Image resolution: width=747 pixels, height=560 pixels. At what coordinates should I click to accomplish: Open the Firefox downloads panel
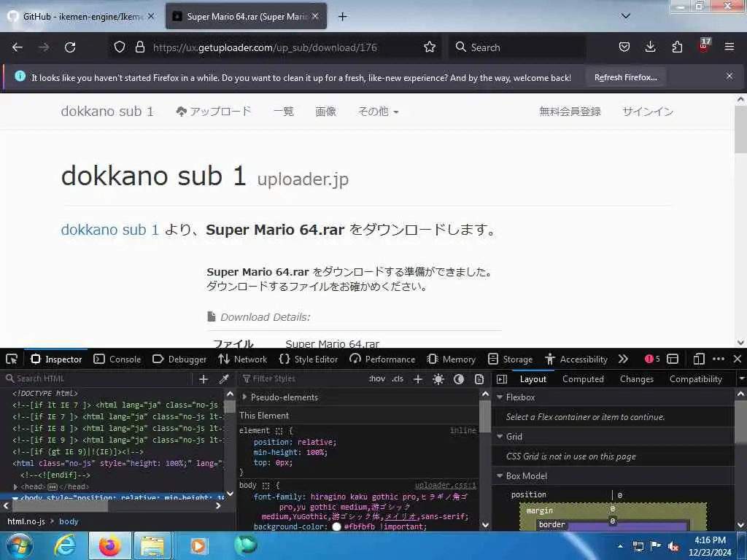pyautogui.click(x=650, y=47)
